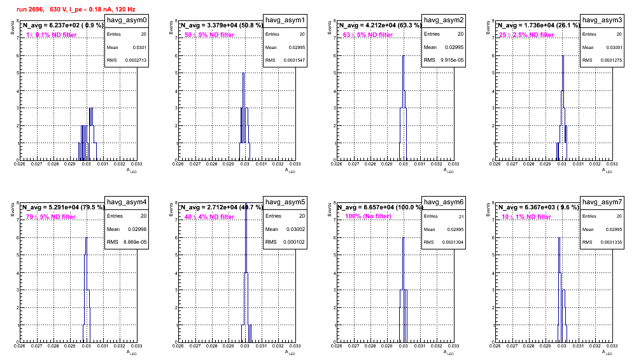Click Mean 0.03001 in havg_asym3 stats
Viewport: 634px width, 364px height.
click(602, 47)
